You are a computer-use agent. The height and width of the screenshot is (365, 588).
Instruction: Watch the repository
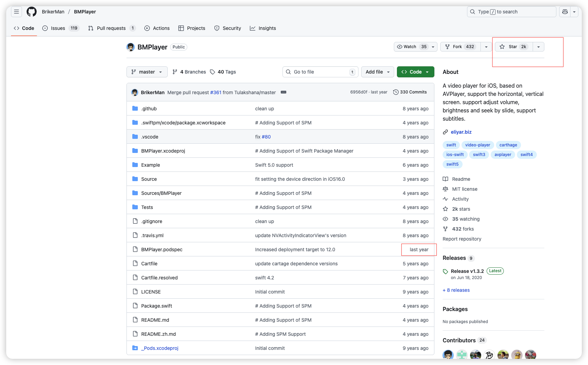411,47
